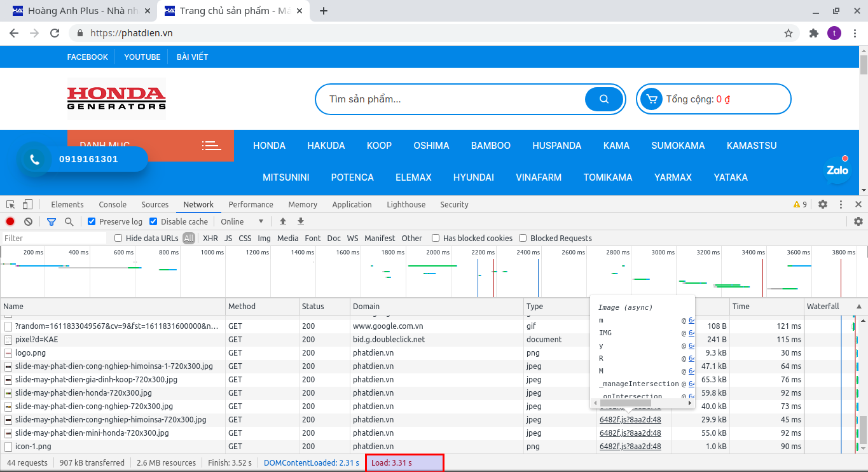Select the All filter type
Viewport: 868px width, 472px height.
[189, 238]
